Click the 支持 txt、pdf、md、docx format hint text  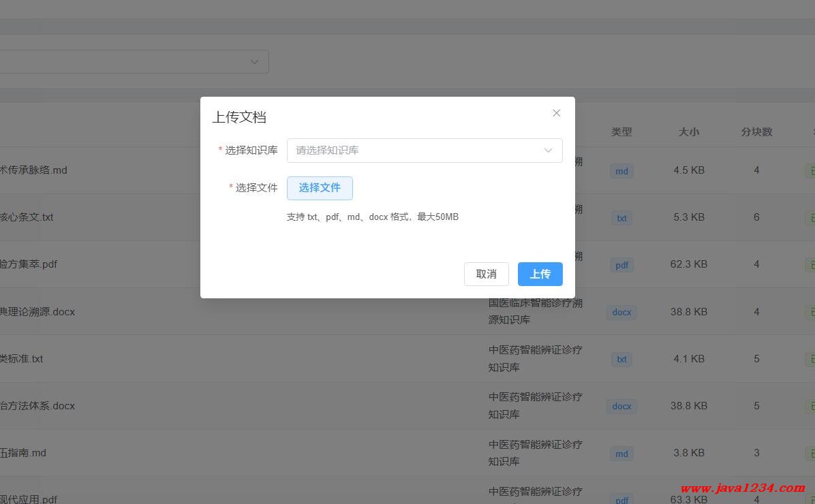click(372, 217)
